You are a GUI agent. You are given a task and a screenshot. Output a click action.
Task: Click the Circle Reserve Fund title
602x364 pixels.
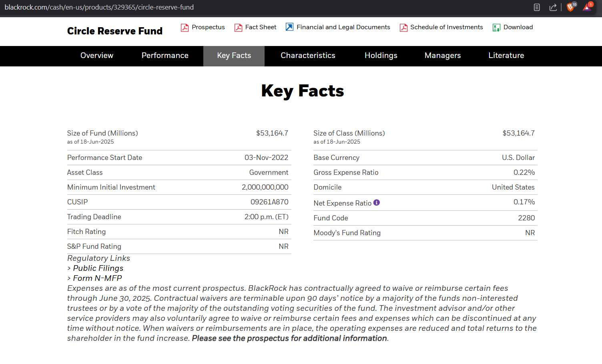115,31
